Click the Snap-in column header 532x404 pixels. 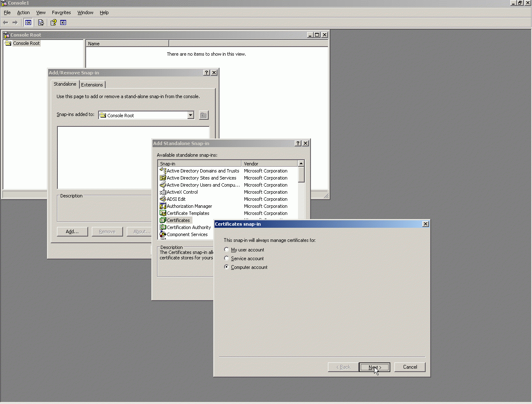pyautogui.click(x=199, y=163)
